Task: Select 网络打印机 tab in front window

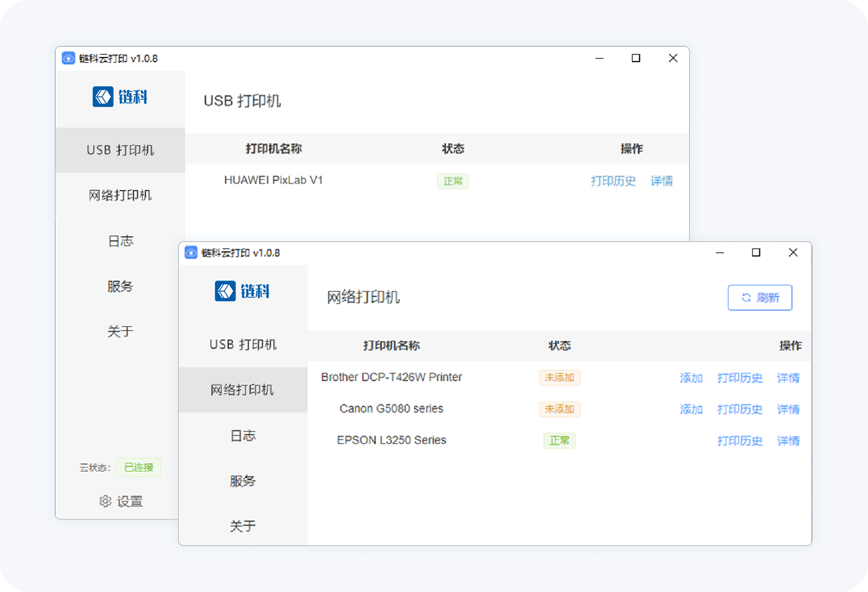Action: (243, 390)
